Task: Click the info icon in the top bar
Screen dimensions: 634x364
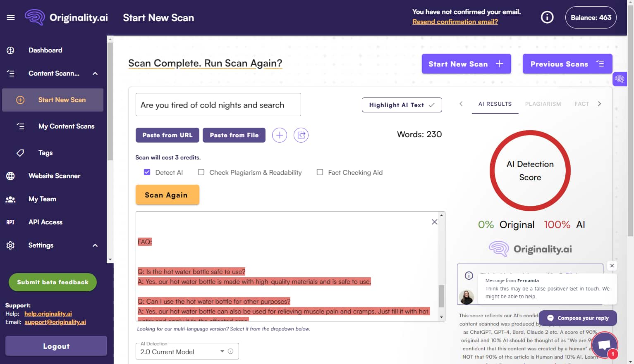Action: (x=547, y=17)
